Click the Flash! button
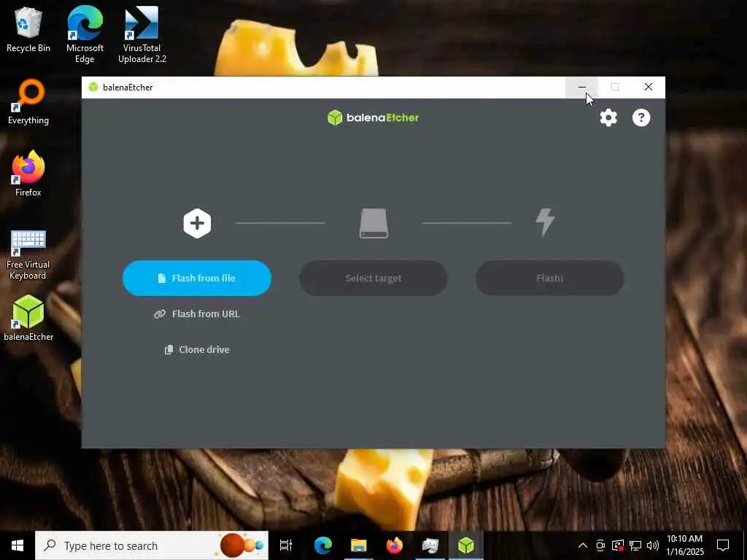Screen dimensions: 747x560 point(550,278)
